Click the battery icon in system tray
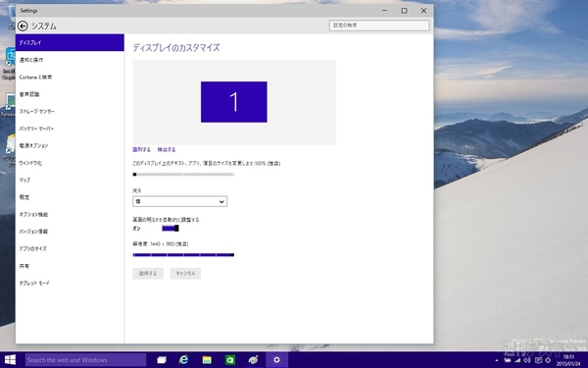This screenshot has width=588, height=368. pos(507,360)
